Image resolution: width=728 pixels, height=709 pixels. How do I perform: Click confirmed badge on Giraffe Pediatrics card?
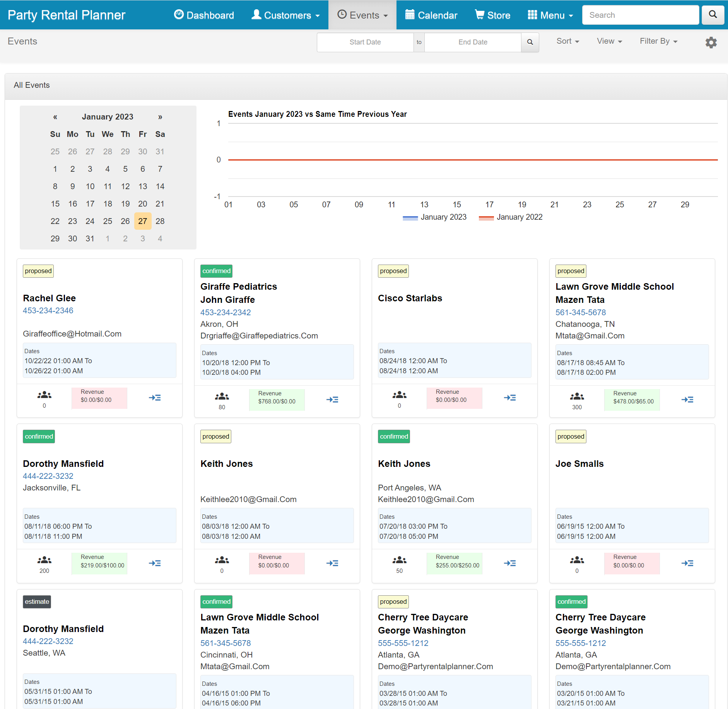point(216,271)
